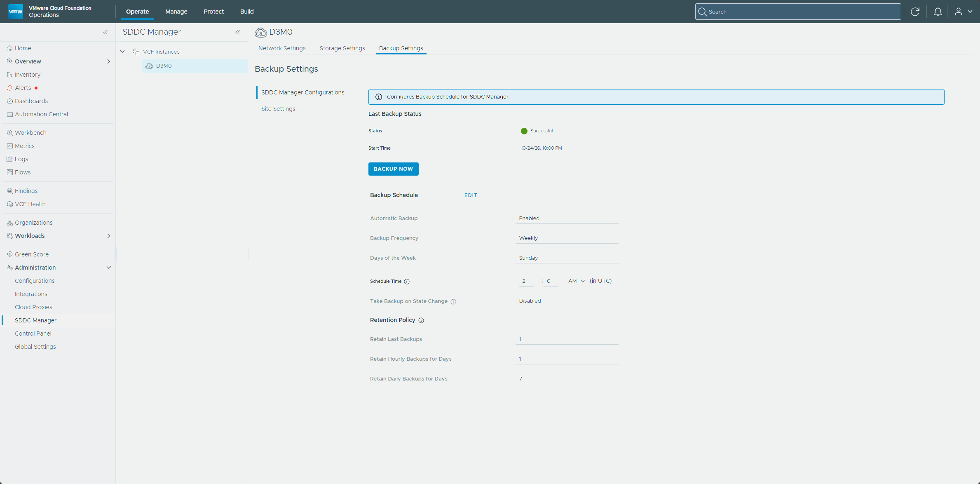Click the VMware vmw logo icon
The image size is (980, 484).
pyautogui.click(x=16, y=11)
